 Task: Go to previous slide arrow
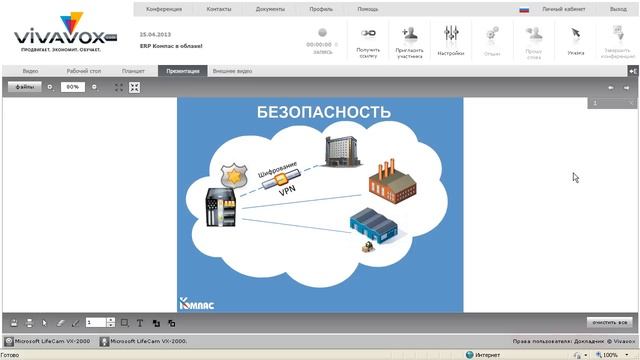(x=611, y=88)
